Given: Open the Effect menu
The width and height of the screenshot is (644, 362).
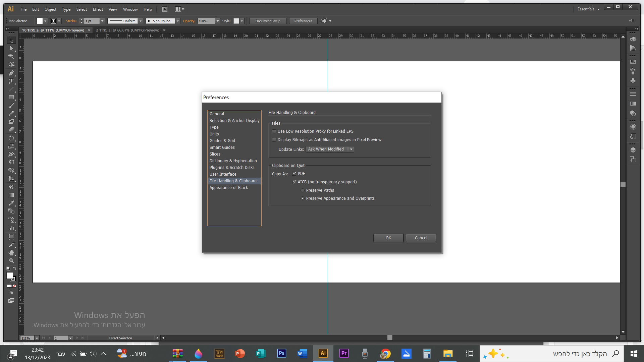Looking at the screenshot, I should tap(98, 9).
